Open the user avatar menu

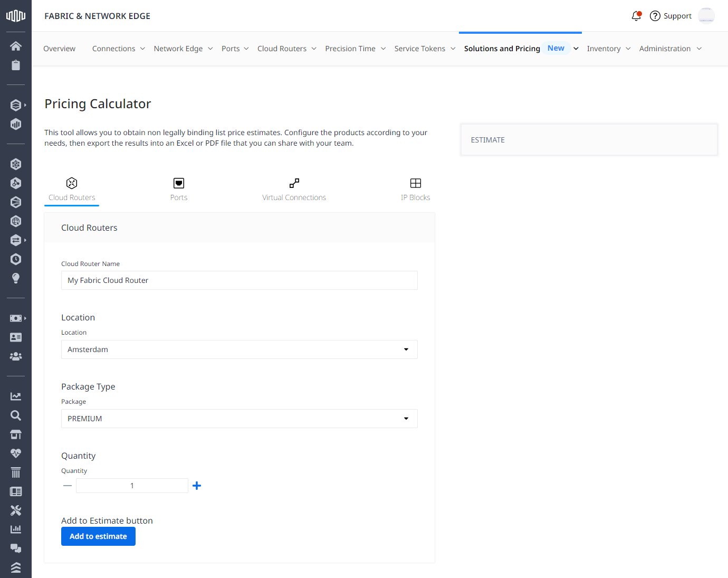[x=706, y=16]
